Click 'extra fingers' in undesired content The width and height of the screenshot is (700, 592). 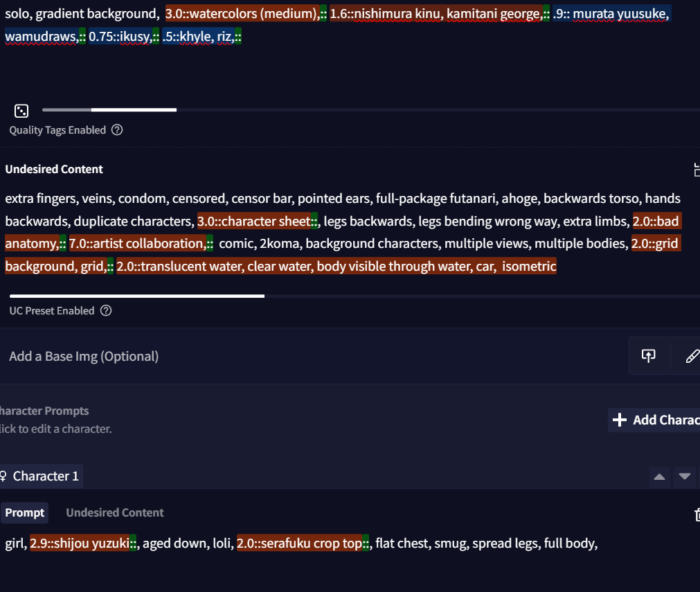pyautogui.click(x=40, y=199)
